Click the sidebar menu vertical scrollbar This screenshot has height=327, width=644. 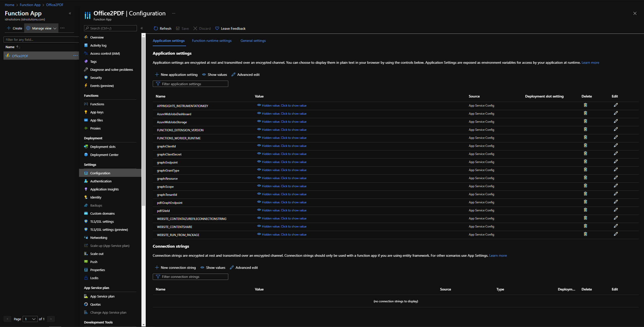click(143, 121)
